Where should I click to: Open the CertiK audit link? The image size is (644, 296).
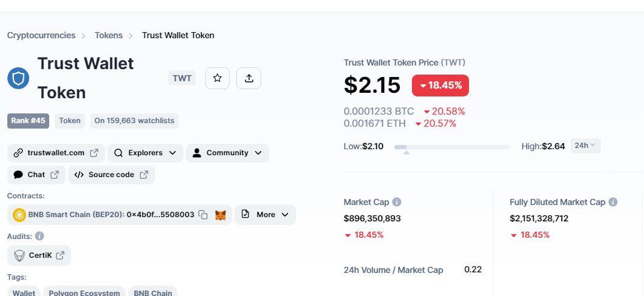[x=39, y=255]
